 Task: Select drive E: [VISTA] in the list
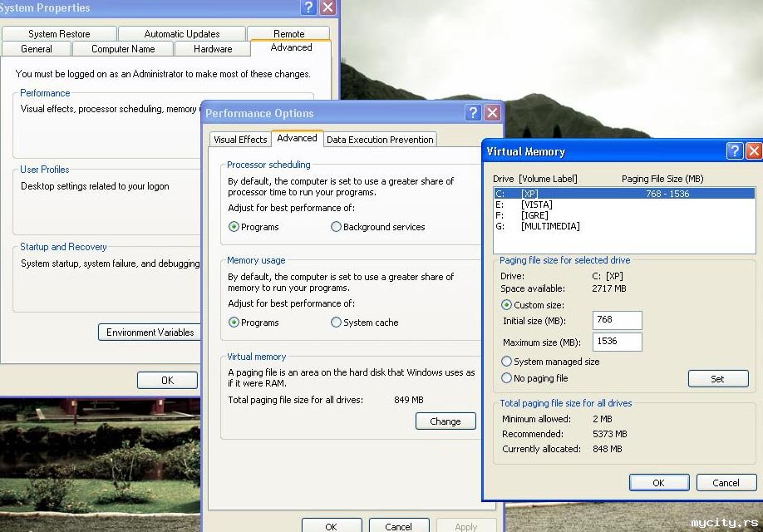coord(624,204)
